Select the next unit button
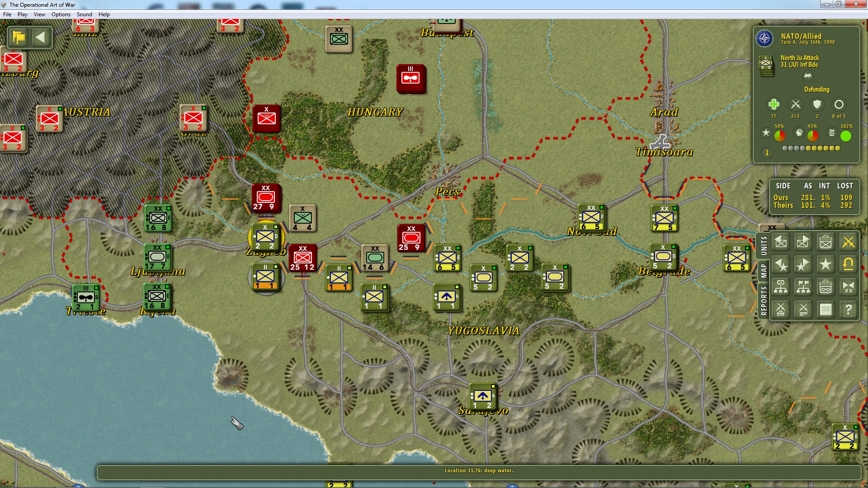 click(x=803, y=242)
